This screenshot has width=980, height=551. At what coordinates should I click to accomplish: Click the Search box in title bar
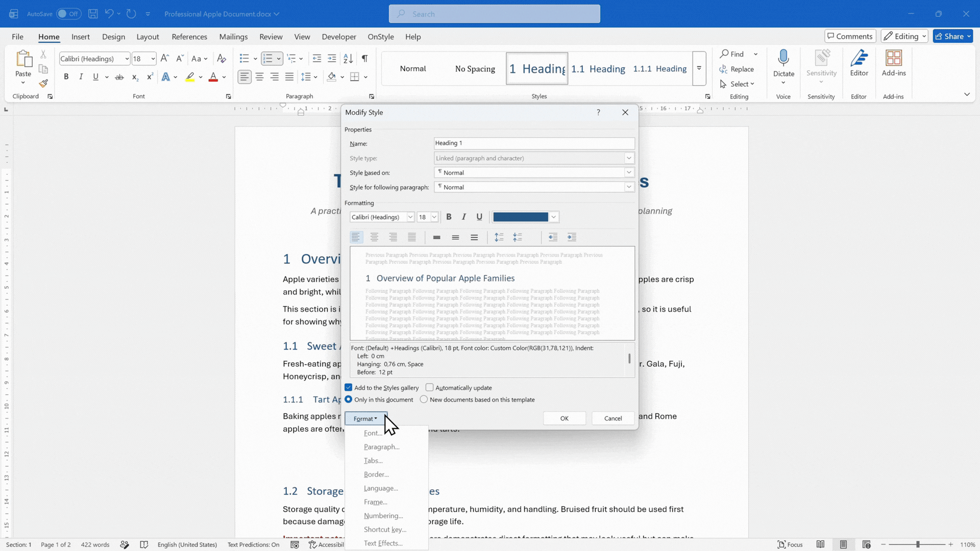pyautogui.click(x=495, y=14)
